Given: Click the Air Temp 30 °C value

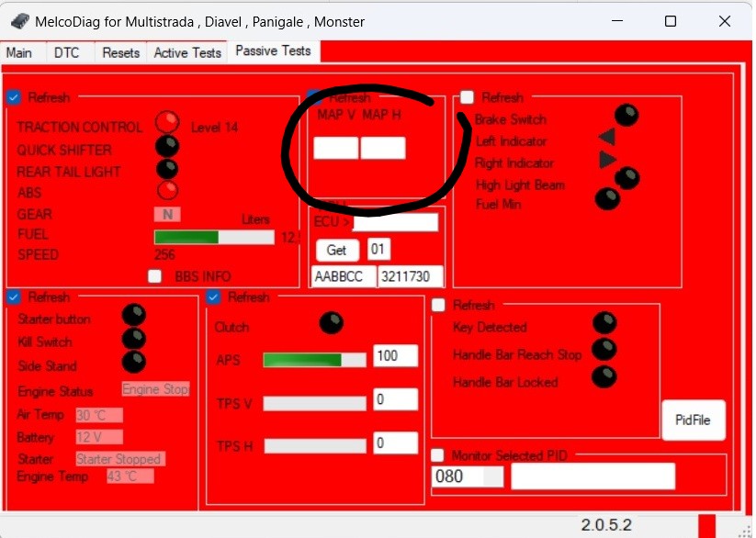Looking at the screenshot, I should tap(99, 415).
